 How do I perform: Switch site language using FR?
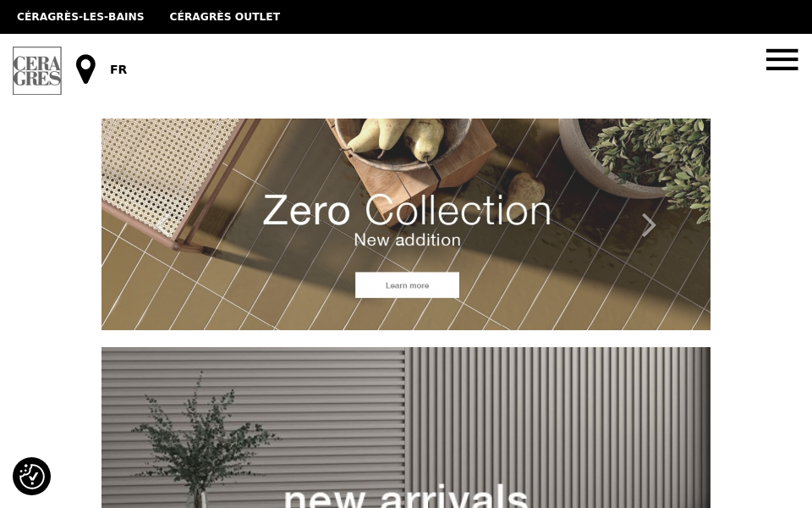118,69
